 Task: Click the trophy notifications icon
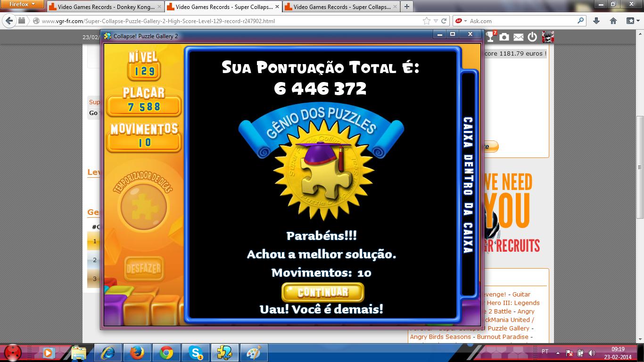(x=490, y=37)
